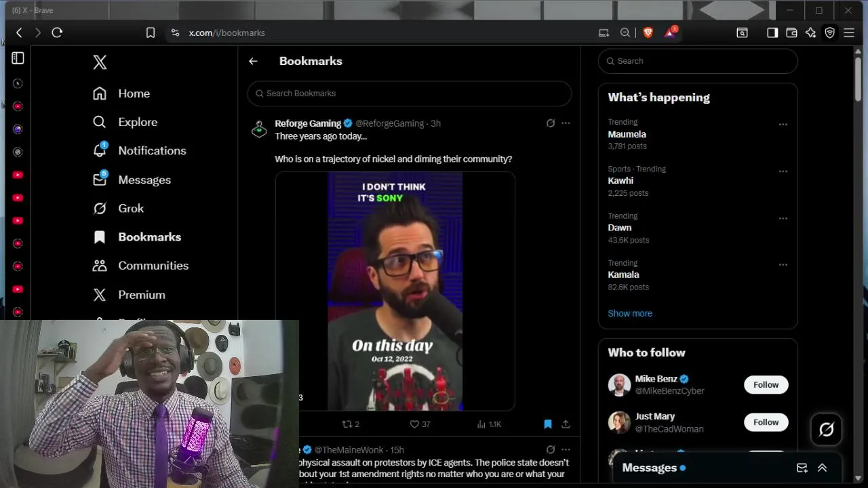Click the page scrollbar
The height and width of the screenshot is (488, 868).
tap(858, 79)
